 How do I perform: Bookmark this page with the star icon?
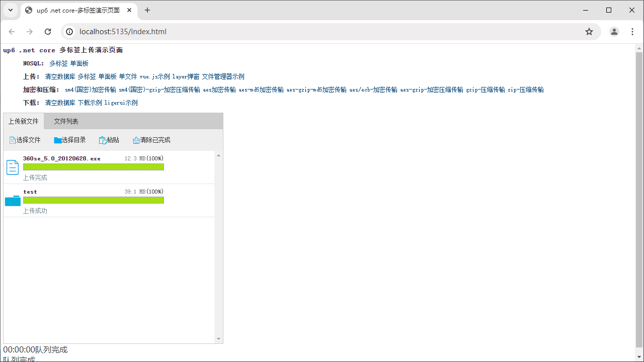pyautogui.click(x=589, y=32)
